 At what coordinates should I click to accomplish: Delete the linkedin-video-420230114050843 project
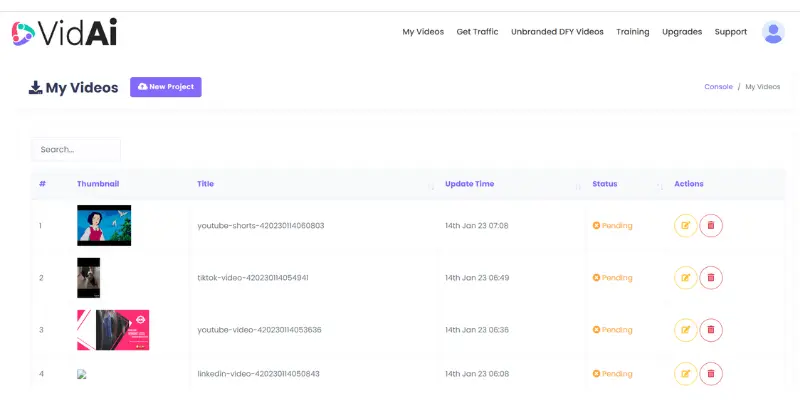711,374
